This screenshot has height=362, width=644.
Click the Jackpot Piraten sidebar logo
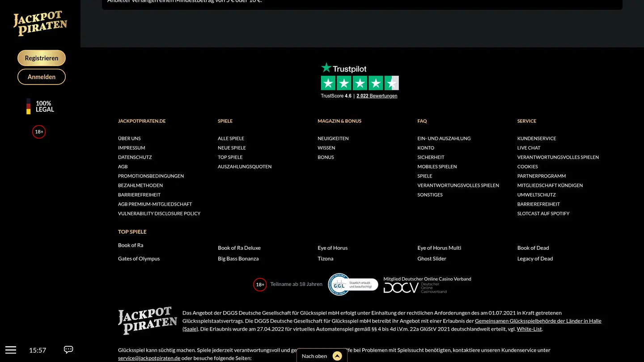pos(40,24)
